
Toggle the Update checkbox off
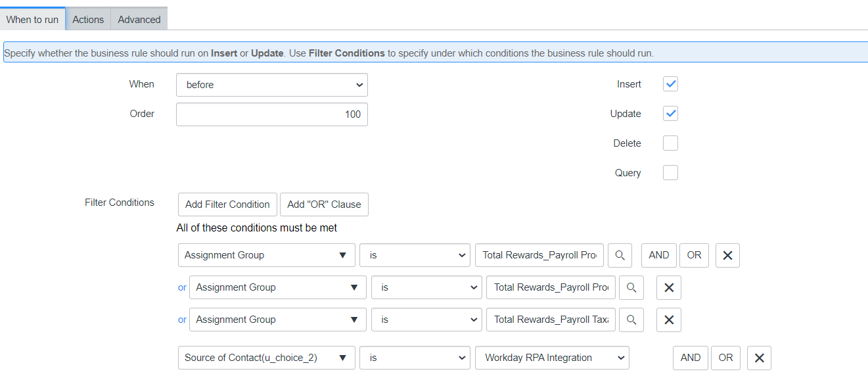[670, 114]
